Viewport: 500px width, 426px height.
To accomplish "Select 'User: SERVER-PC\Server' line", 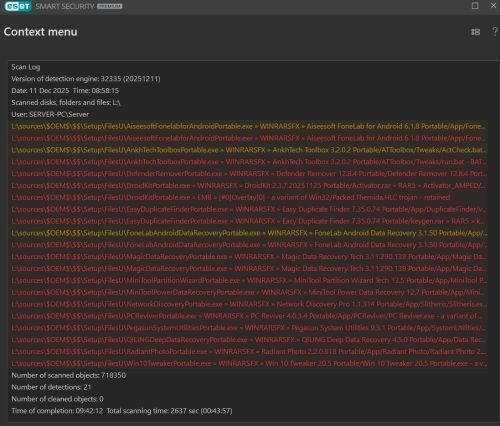I will point(50,114).
